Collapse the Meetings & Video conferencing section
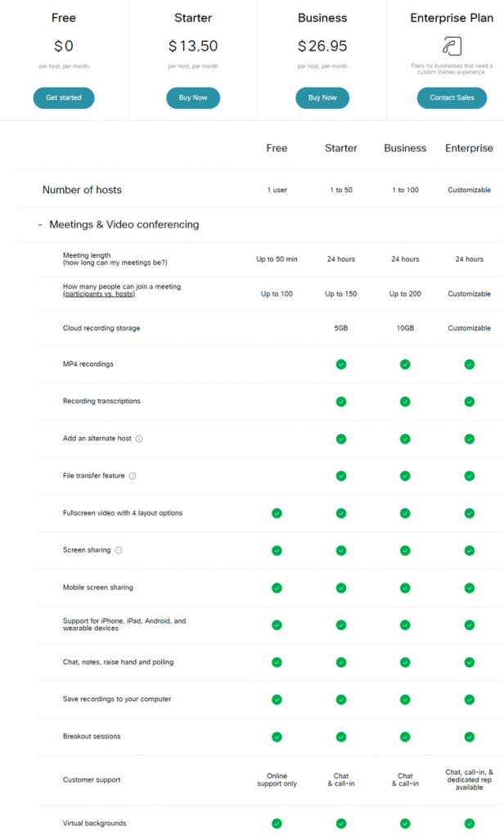The image size is (504, 838). point(40,225)
